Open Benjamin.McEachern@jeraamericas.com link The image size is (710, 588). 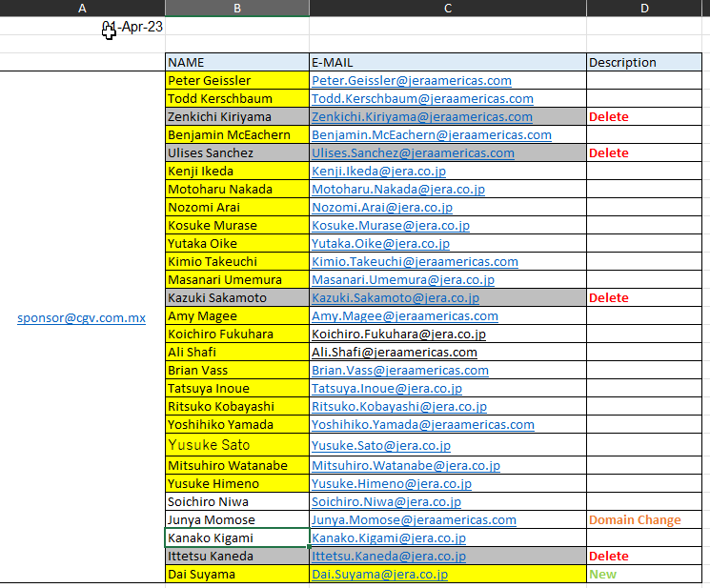click(432, 135)
